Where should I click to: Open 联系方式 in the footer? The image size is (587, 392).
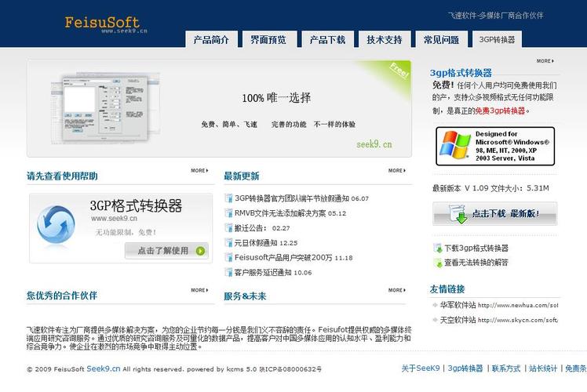[x=505, y=368]
